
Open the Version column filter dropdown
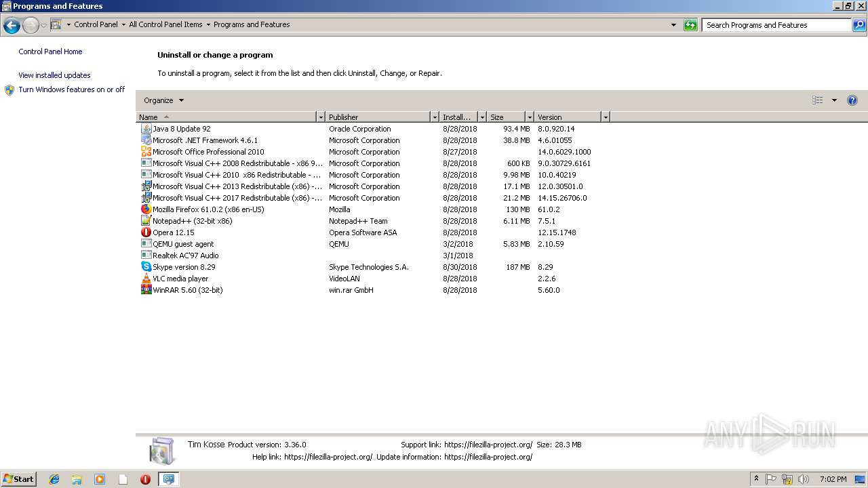606,117
